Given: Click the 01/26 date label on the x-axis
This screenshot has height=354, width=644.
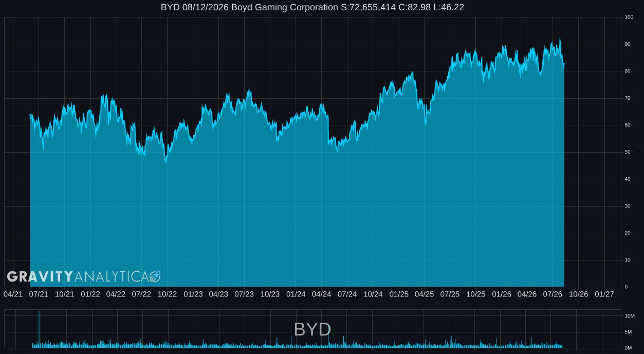Looking at the screenshot, I should coord(501,294).
